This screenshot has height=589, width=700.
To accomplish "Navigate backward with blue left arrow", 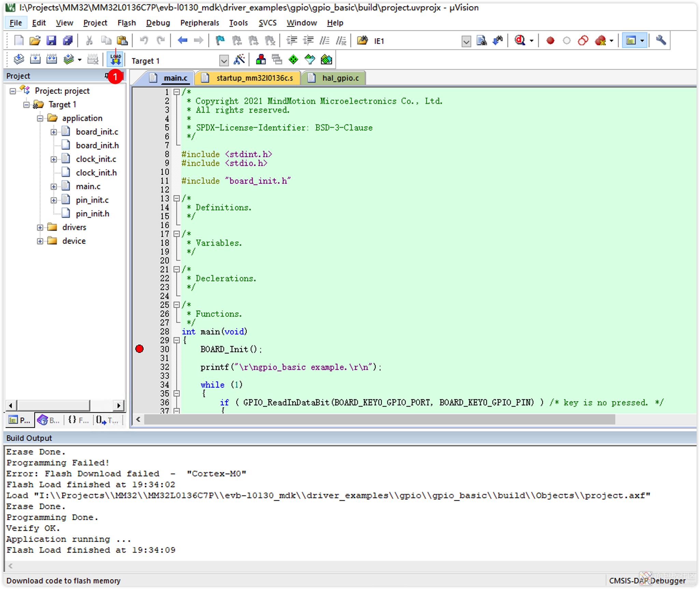I will tap(182, 41).
